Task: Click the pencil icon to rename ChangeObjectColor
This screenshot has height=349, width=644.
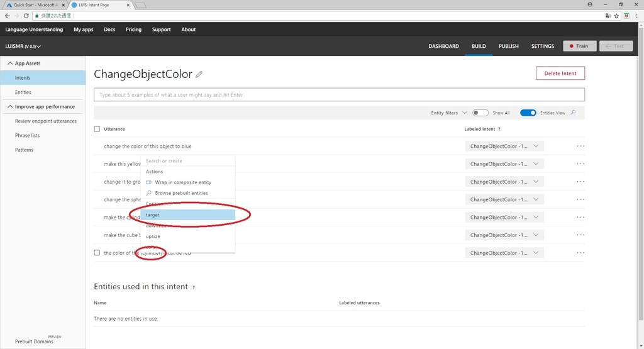Action: (199, 74)
